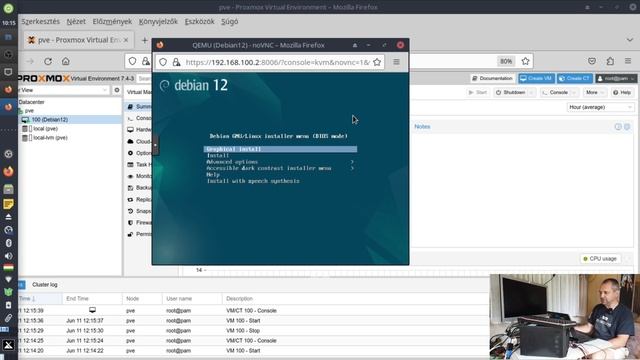Open Nézet menu in Firefox
Image resolution: width=640 pixels, height=360 pixels.
(76, 22)
